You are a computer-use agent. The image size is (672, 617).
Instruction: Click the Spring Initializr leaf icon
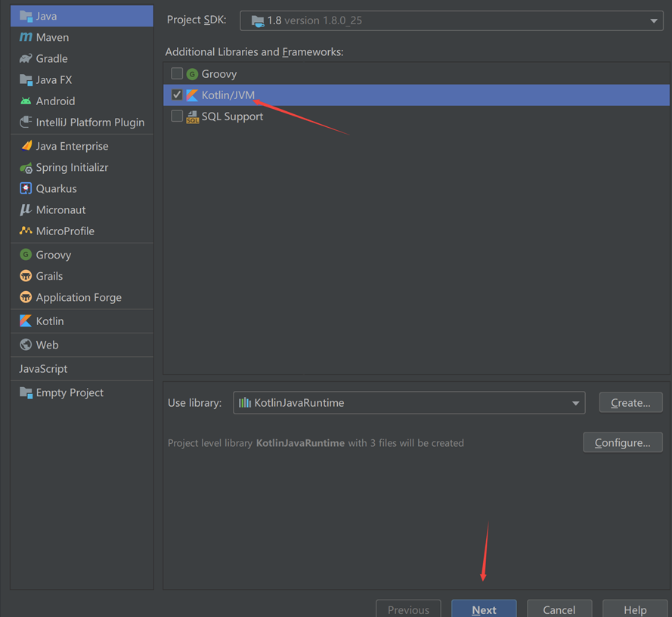pos(26,168)
